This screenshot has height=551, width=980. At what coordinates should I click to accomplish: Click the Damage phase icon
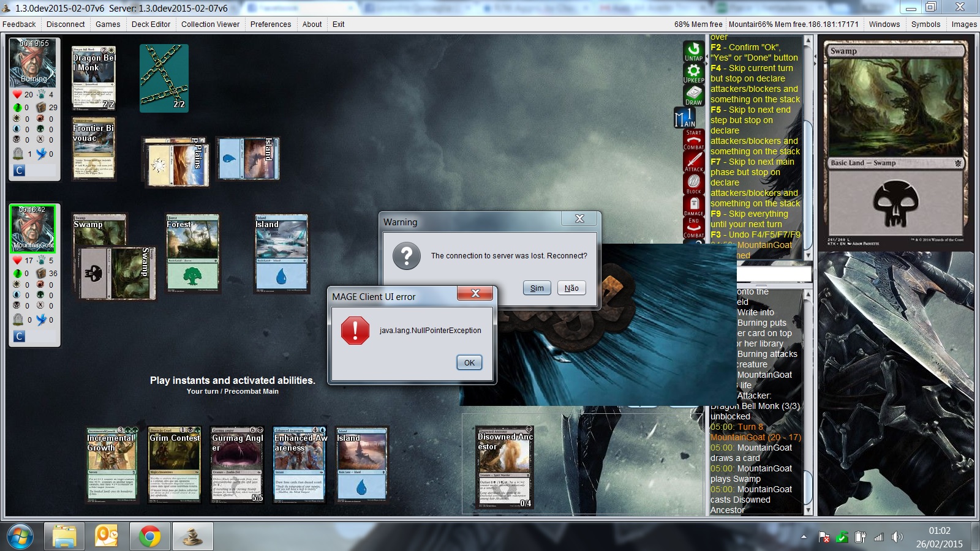[693, 206]
